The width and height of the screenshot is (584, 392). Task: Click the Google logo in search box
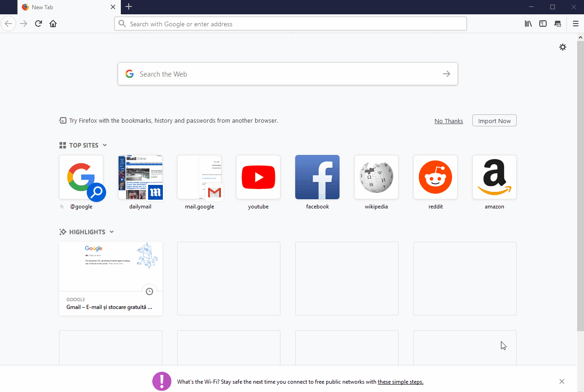click(130, 74)
